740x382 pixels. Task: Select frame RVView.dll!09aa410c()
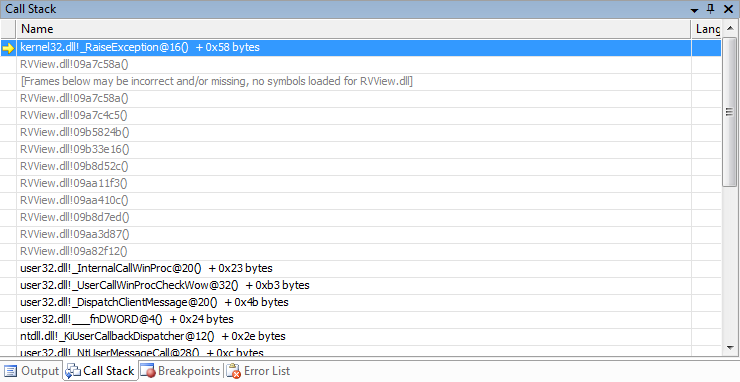361,200
